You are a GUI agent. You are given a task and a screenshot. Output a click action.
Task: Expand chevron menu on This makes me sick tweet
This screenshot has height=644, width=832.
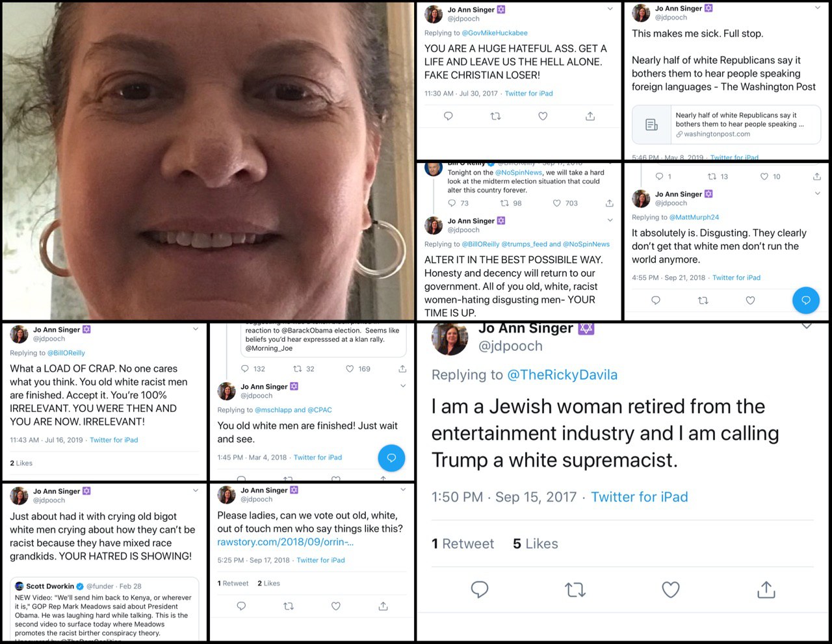pos(817,8)
